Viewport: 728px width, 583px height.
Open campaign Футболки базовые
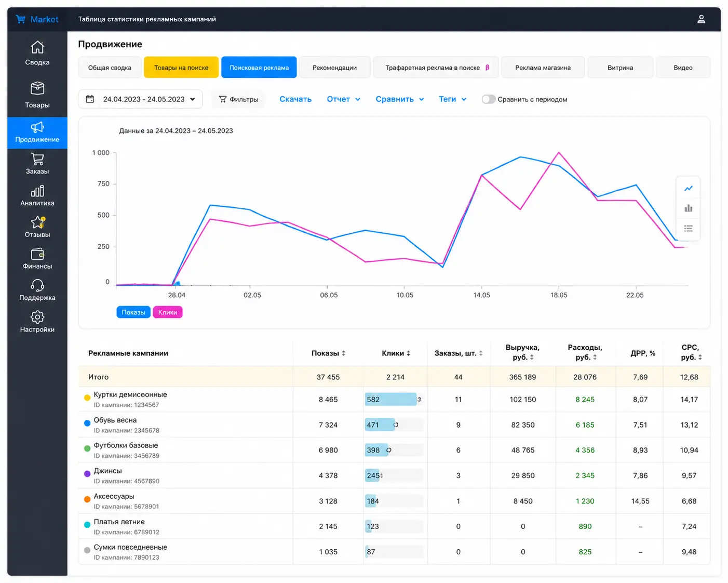click(x=126, y=446)
